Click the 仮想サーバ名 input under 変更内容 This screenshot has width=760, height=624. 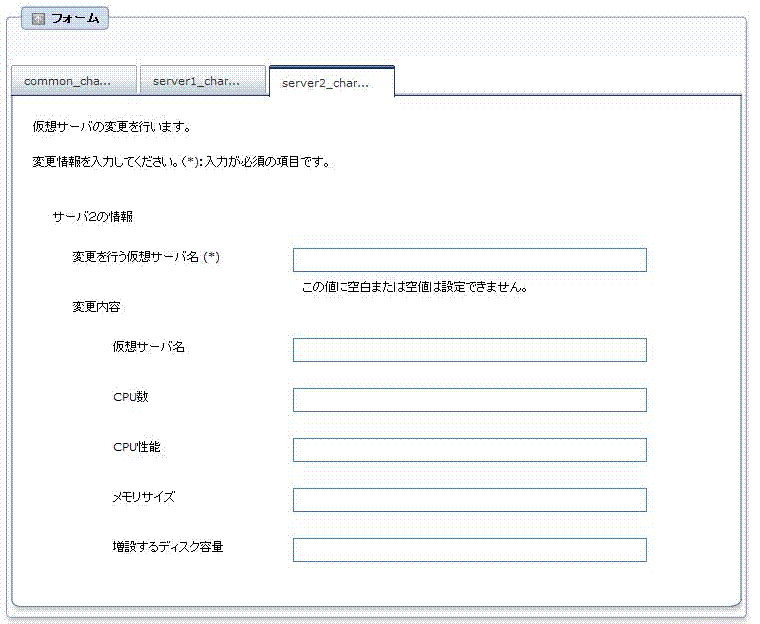click(470, 350)
